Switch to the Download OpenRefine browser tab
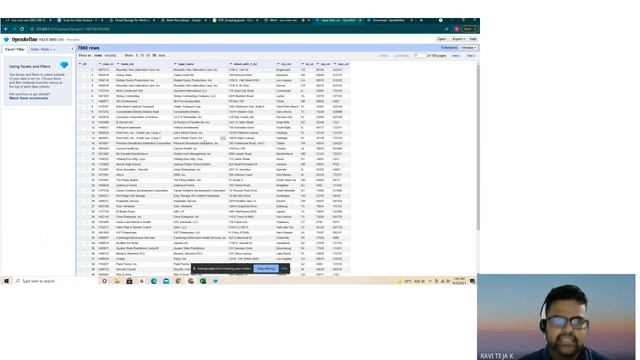640x360 pixels. pyautogui.click(x=390, y=20)
